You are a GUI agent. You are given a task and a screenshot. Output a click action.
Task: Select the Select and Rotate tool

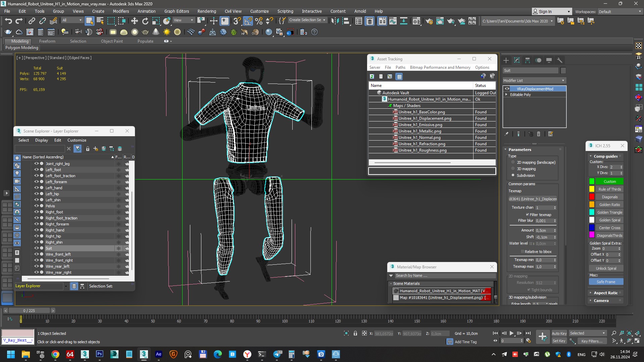click(x=145, y=21)
